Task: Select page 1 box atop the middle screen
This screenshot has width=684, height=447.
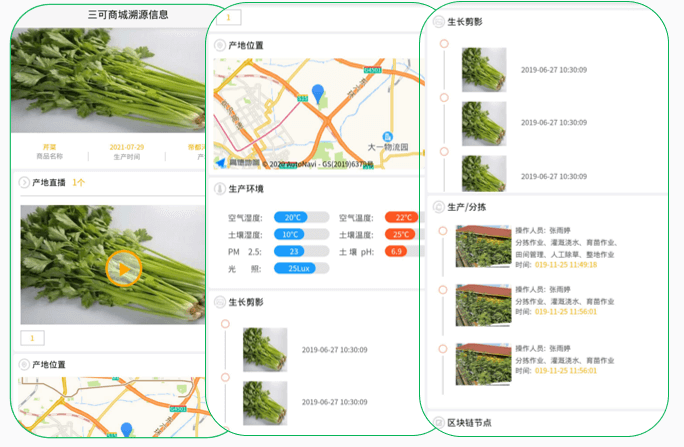Action: click(x=228, y=17)
